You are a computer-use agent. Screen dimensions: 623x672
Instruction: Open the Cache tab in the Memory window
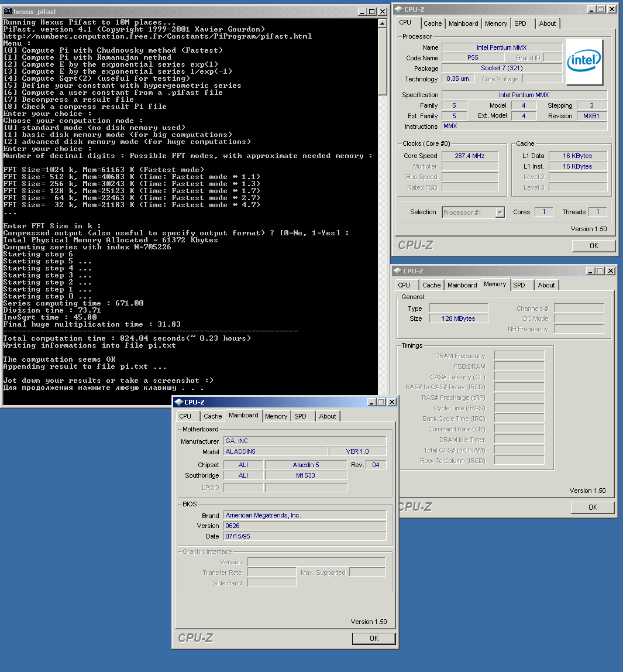click(431, 285)
